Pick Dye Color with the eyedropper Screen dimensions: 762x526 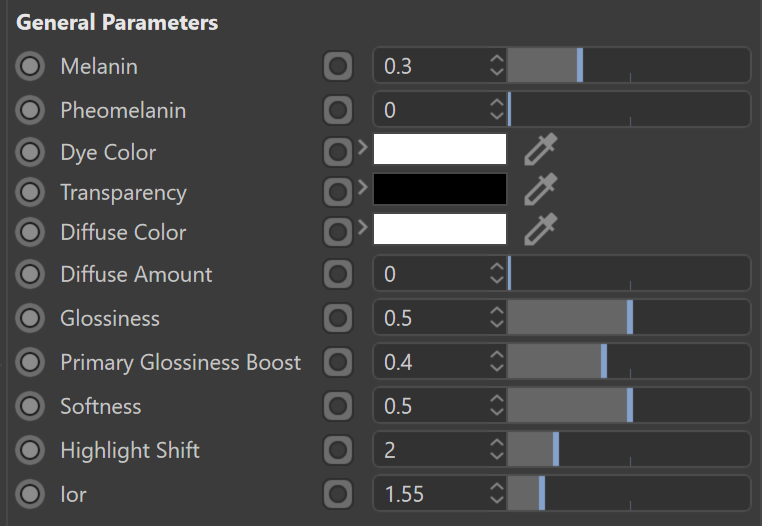click(x=541, y=149)
